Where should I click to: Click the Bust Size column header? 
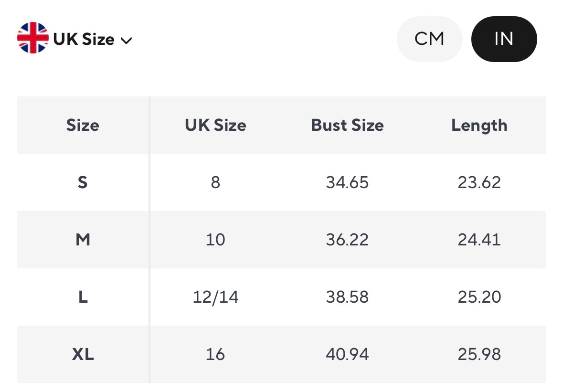(347, 125)
